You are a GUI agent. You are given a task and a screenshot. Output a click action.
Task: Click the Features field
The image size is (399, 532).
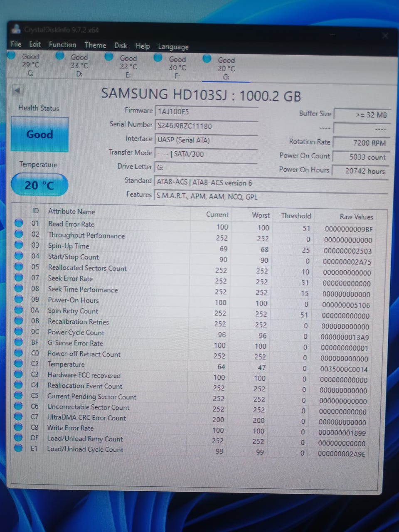click(x=271, y=197)
